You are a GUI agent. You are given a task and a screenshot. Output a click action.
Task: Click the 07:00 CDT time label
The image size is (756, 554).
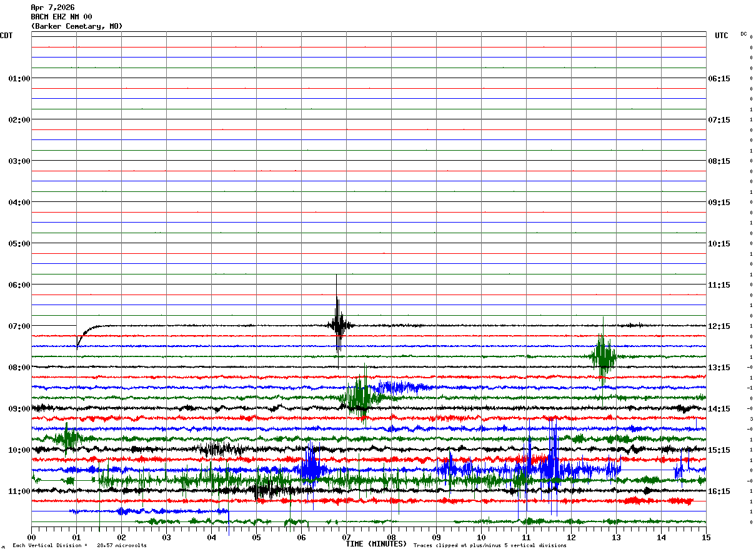coord(19,326)
